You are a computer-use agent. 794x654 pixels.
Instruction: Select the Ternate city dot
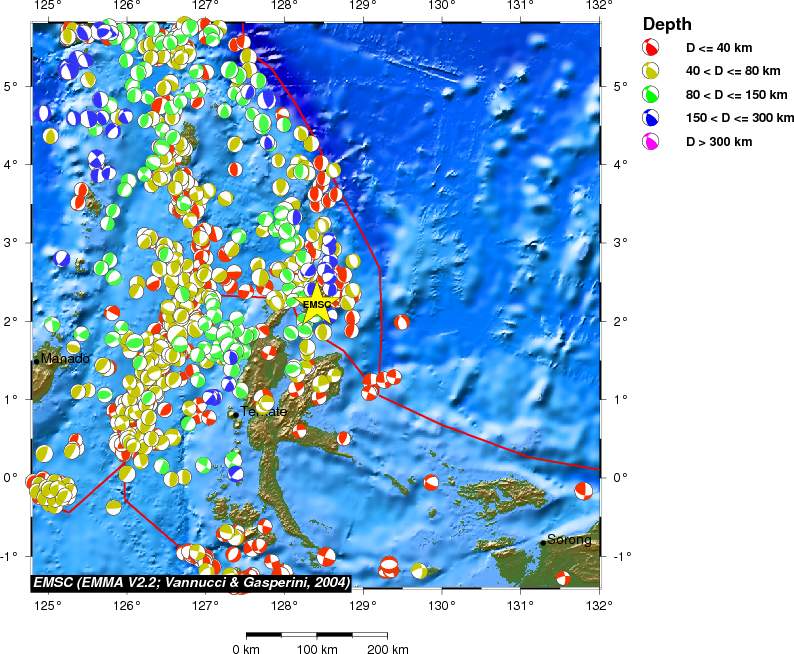click(235, 415)
